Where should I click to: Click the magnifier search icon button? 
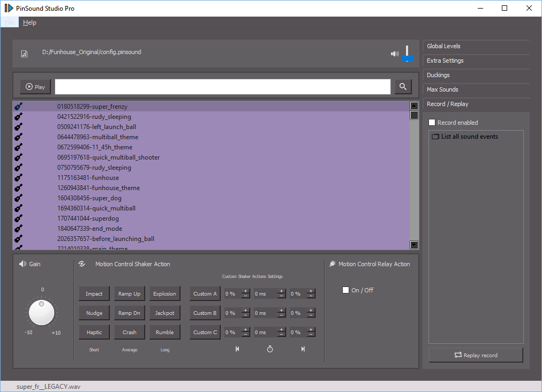point(403,87)
